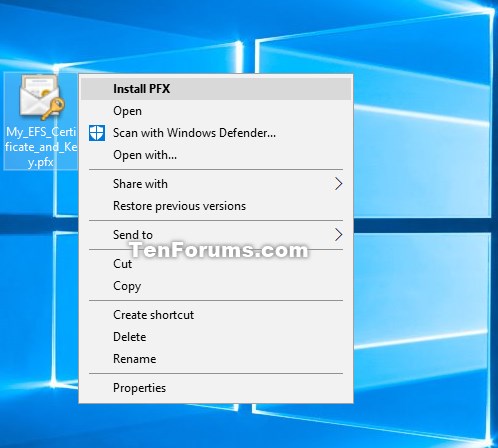Screen dimensions: 498x448
Task: Expand the Send to submenu arrow
Action: [338, 235]
